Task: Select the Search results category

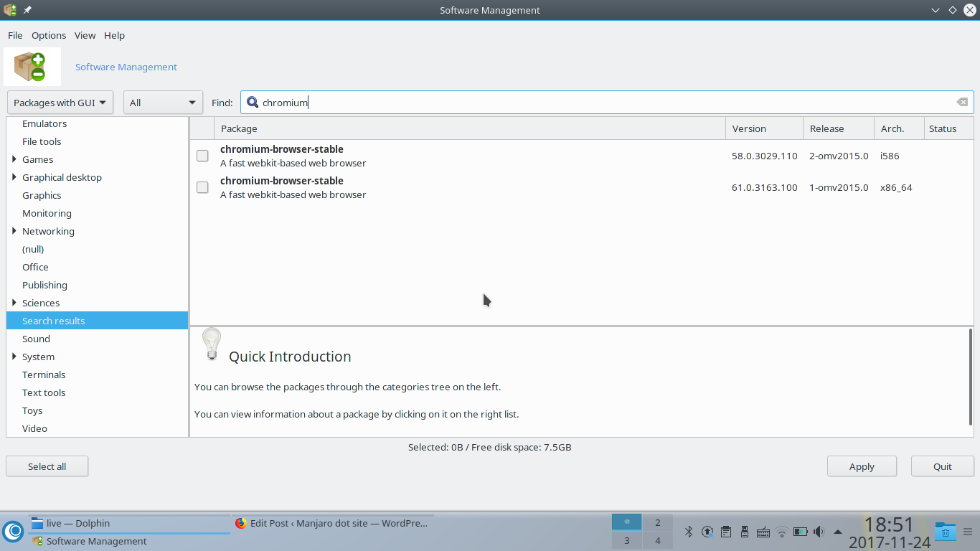Action: click(97, 321)
